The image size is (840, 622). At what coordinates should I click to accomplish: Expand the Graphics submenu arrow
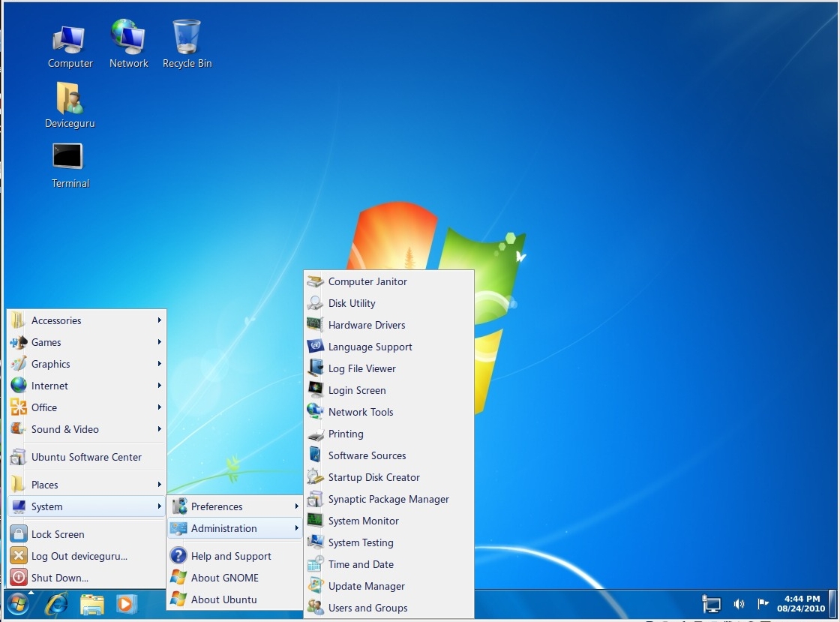(x=159, y=364)
